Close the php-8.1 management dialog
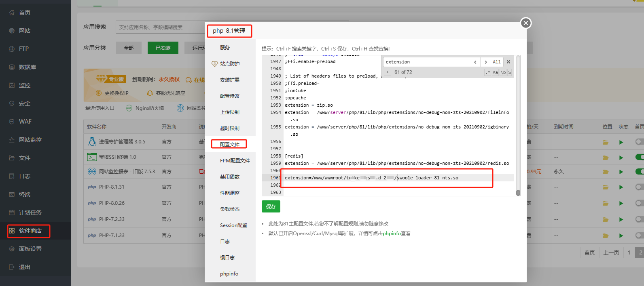Image resolution: width=644 pixels, height=286 pixels. (x=525, y=23)
